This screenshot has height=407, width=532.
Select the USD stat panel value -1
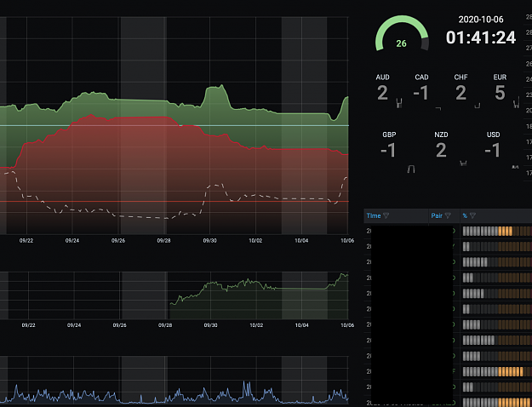click(x=493, y=151)
